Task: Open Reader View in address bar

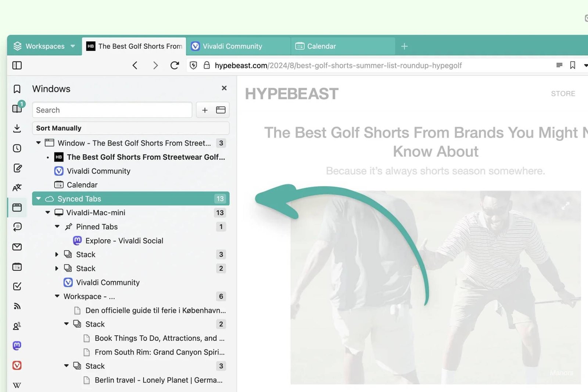Action: click(x=559, y=65)
